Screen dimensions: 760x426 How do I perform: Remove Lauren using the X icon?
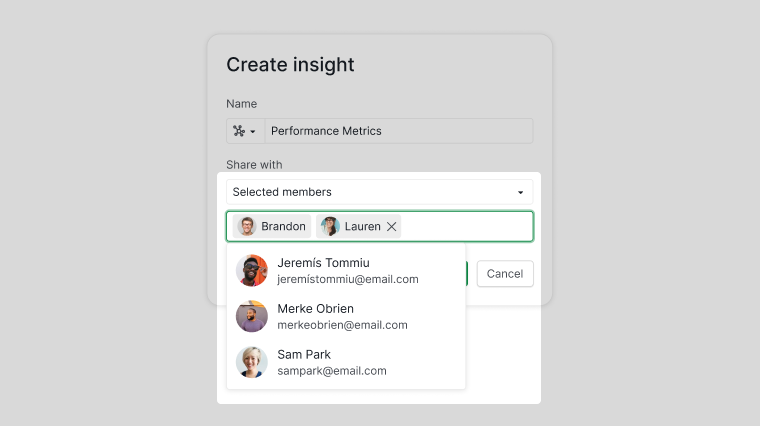392,226
